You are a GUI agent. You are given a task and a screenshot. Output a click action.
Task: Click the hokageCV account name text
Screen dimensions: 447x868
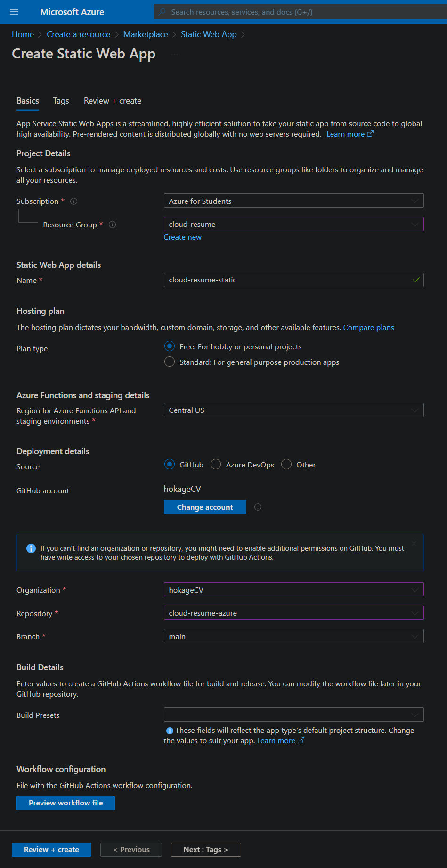click(x=182, y=489)
